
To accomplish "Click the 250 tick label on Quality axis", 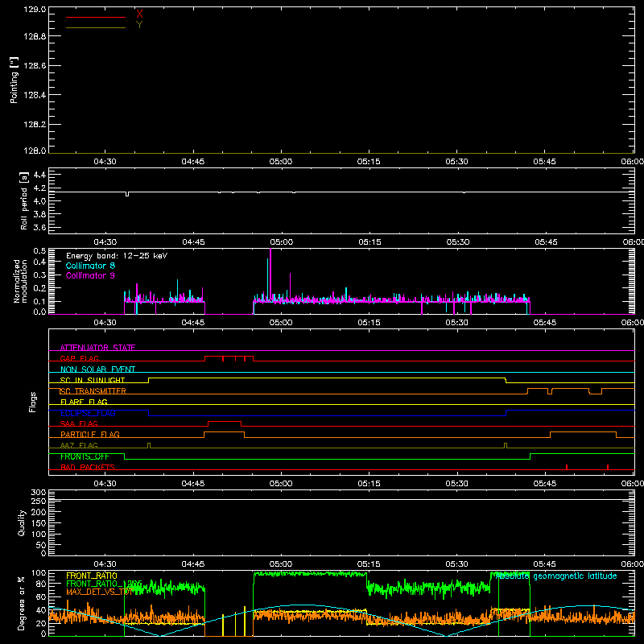I will point(38,502).
